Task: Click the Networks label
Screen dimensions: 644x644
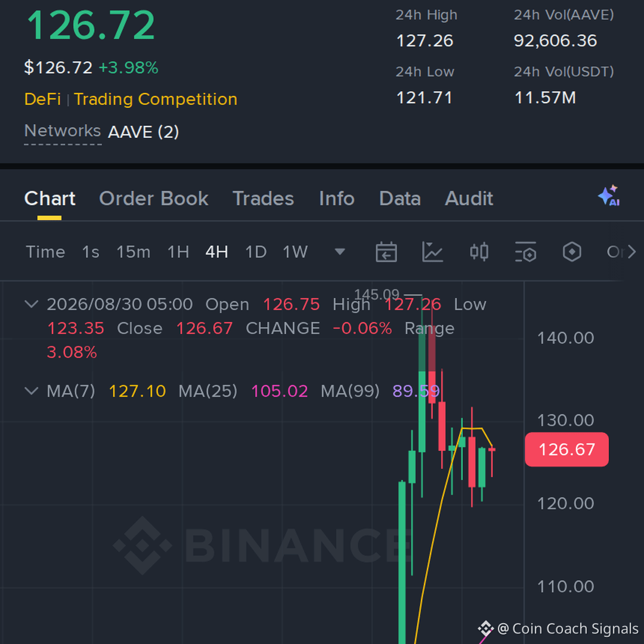Action: [63, 131]
